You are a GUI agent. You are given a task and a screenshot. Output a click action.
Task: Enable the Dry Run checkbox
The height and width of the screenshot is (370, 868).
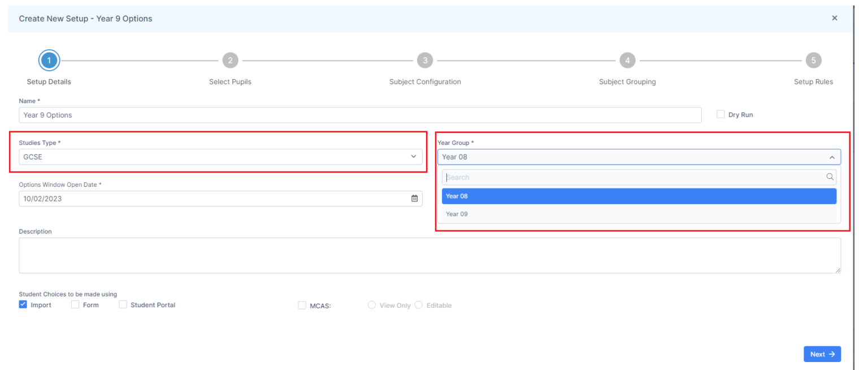point(721,114)
